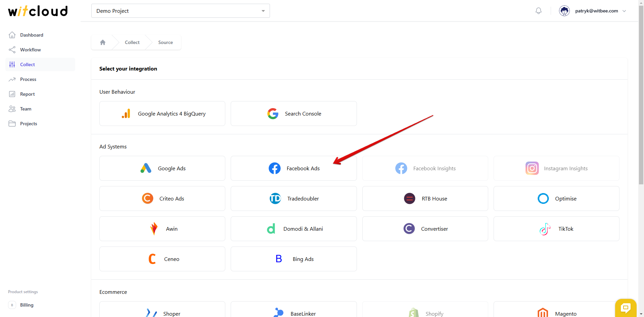Select Instagram Insights card
This screenshot has width=644, height=317.
click(556, 168)
